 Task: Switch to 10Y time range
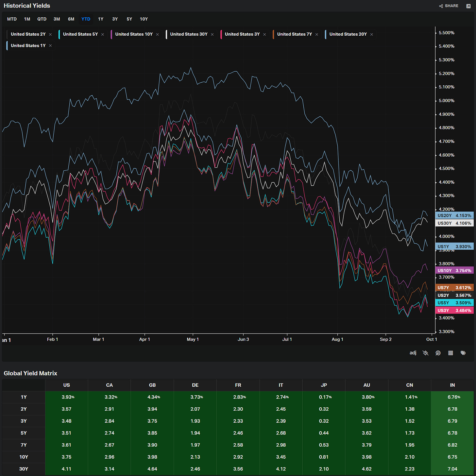point(144,19)
